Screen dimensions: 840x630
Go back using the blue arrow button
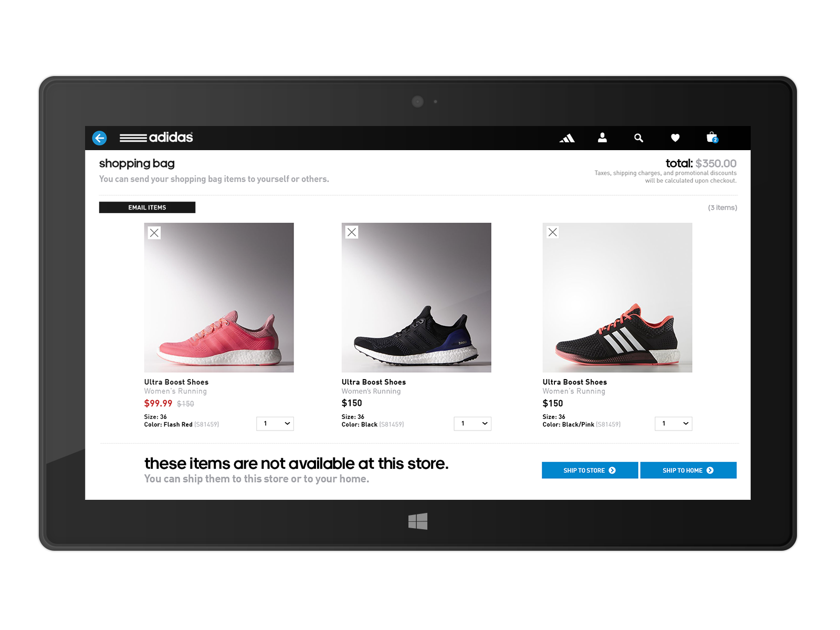click(x=99, y=138)
